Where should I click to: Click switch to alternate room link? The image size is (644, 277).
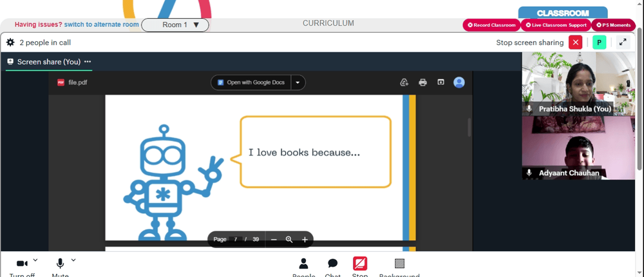pos(102,24)
